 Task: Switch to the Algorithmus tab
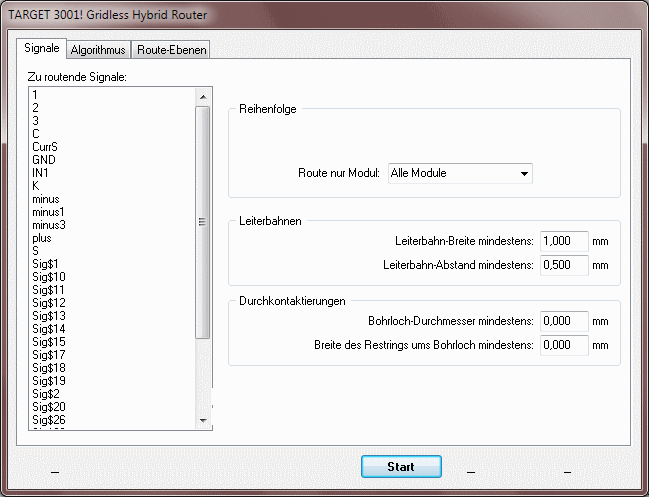[x=98, y=50]
